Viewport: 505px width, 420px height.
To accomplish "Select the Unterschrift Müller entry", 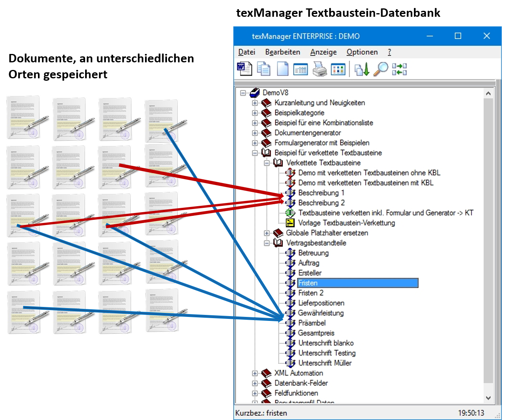I will [325, 363].
